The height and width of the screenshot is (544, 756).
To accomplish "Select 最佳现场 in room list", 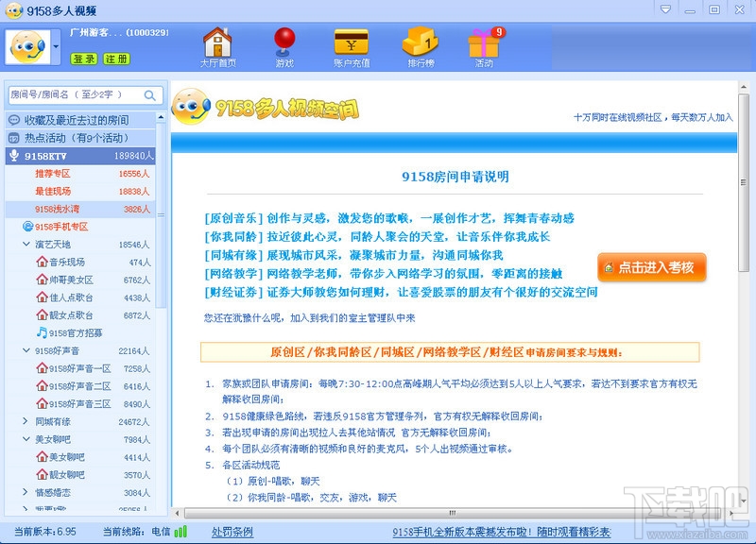I will (x=80, y=192).
